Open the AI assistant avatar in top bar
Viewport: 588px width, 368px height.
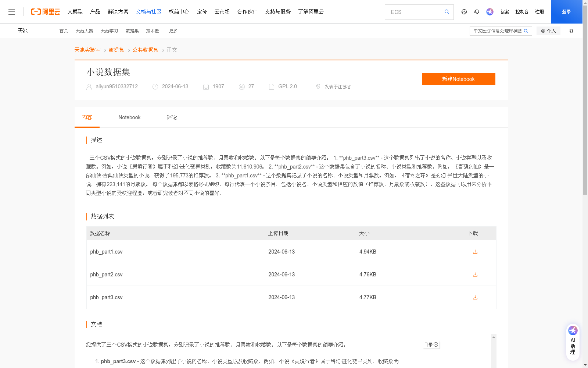tap(490, 12)
